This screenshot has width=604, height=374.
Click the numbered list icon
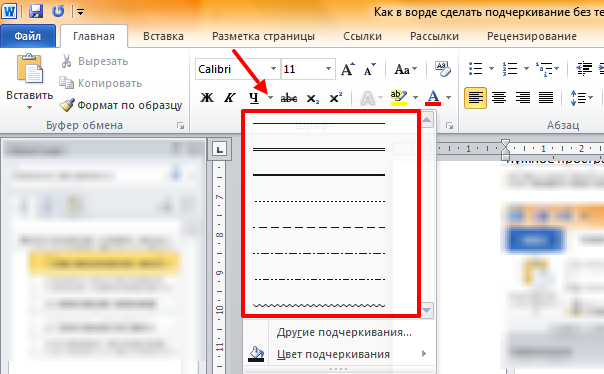pos(510,69)
